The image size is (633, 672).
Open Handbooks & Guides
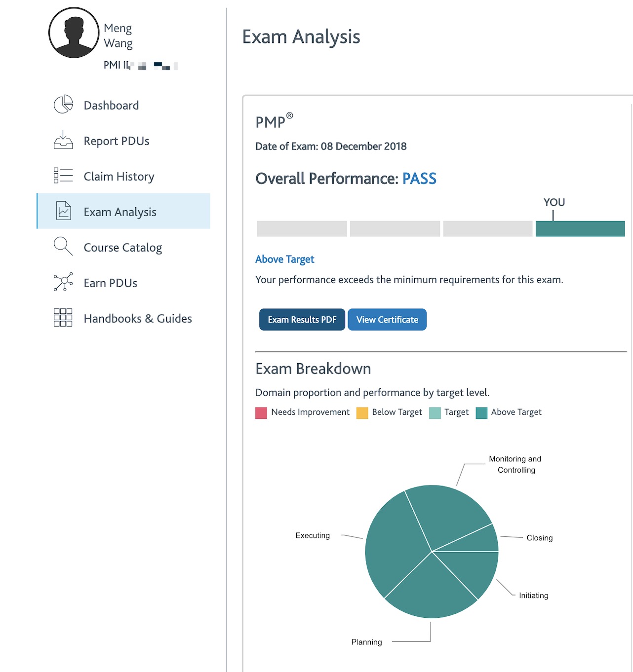123,318
